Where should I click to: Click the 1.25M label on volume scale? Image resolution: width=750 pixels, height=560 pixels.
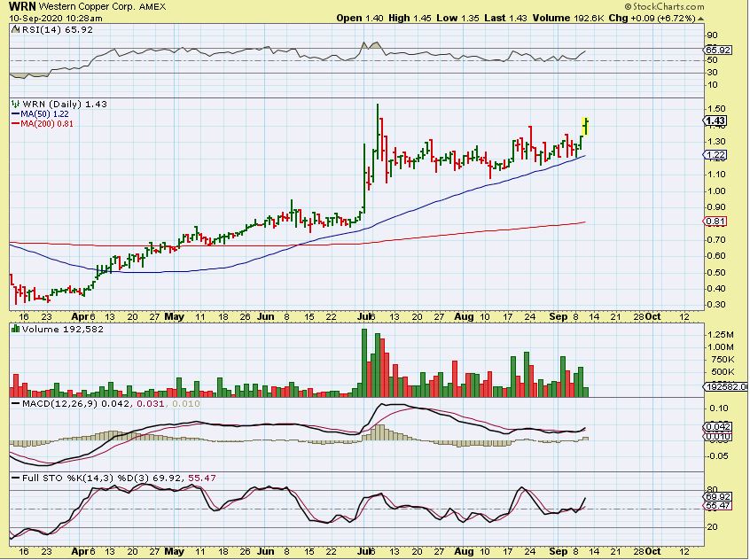[x=723, y=334]
